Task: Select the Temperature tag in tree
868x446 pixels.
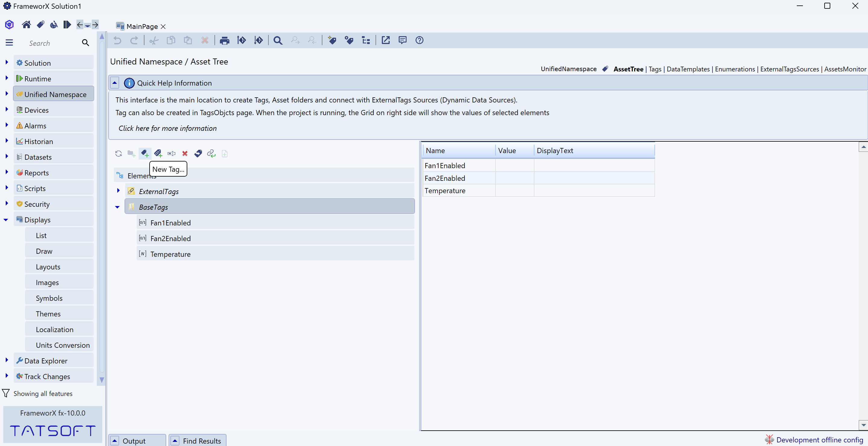Action: [275, 254]
